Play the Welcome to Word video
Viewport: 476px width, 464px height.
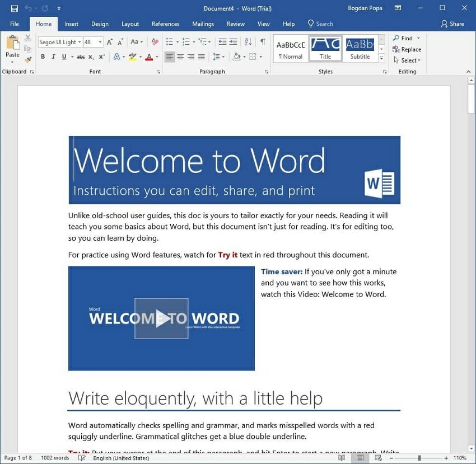(161, 318)
